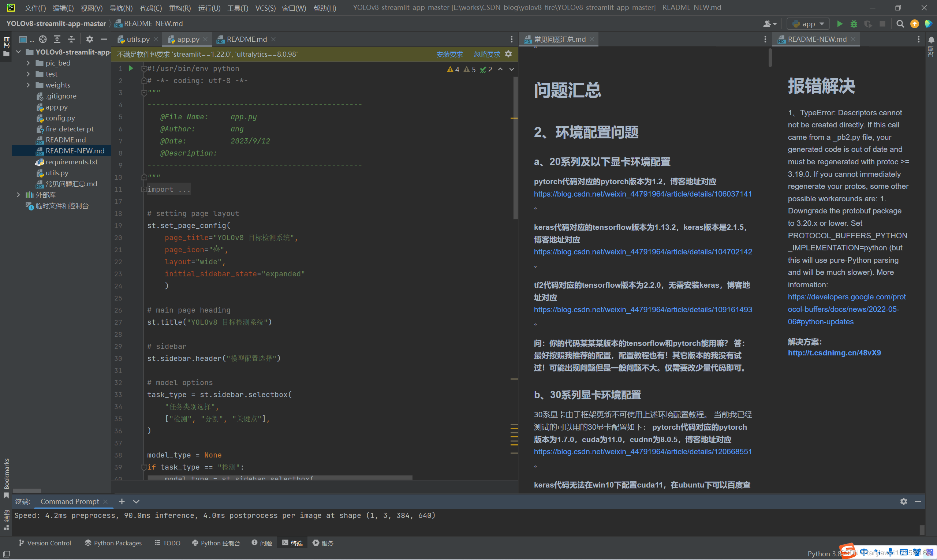This screenshot has height=560, width=937.
Task: Expand the weights folder
Action: [x=28, y=85]
